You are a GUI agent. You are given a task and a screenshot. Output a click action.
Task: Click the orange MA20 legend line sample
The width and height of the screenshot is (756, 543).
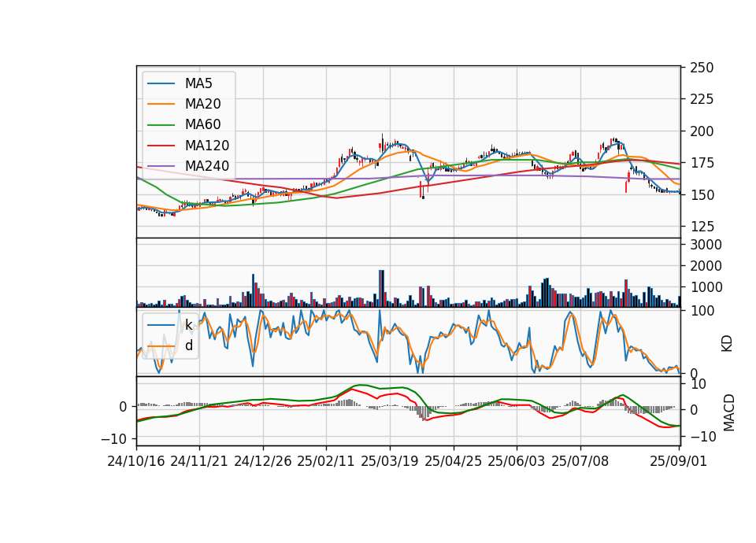tap(161, 104)
